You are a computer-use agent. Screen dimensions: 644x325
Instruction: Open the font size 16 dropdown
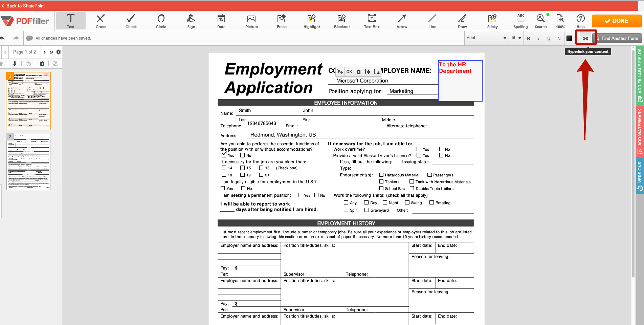point(516,38)
